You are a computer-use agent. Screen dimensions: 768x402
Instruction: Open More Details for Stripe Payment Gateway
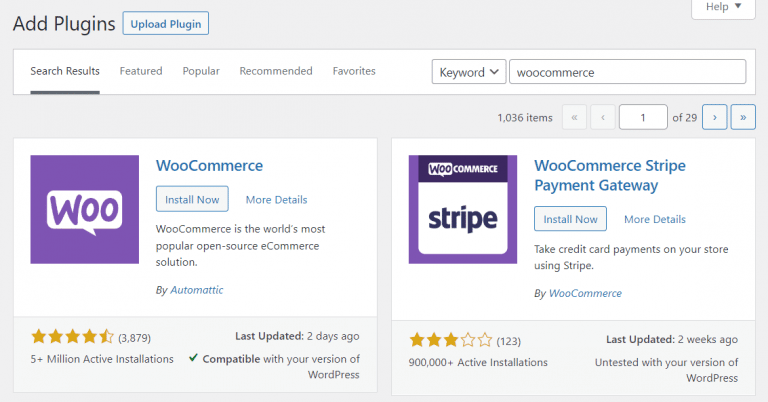tap(654, 219)
